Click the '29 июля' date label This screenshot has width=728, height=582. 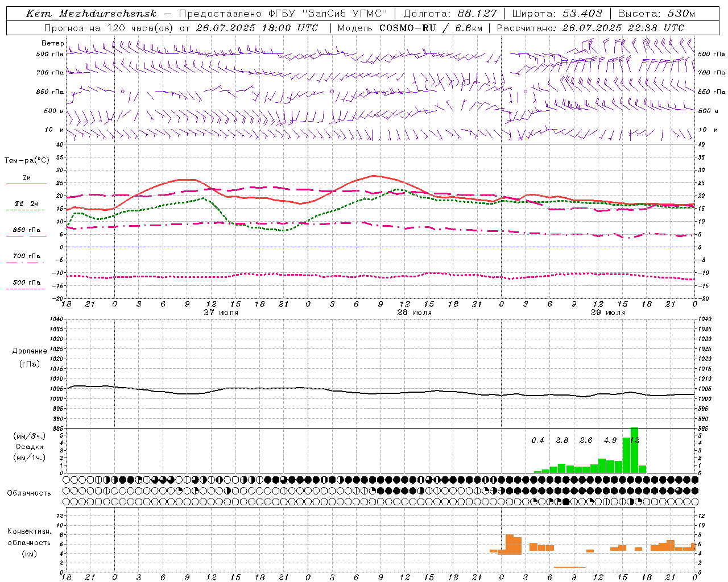pyautogui.click(x=608, y=313)
